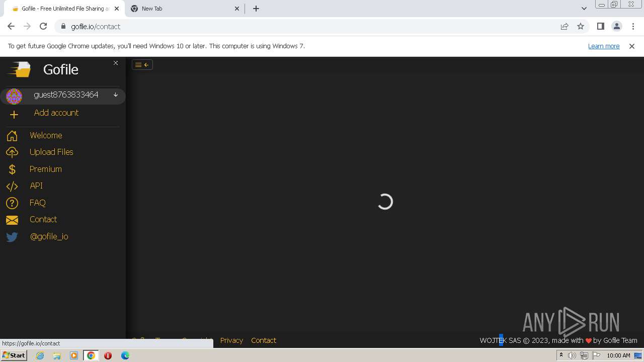Open the network tray icon
The image size is (644, 362).
tap(584, 355)
